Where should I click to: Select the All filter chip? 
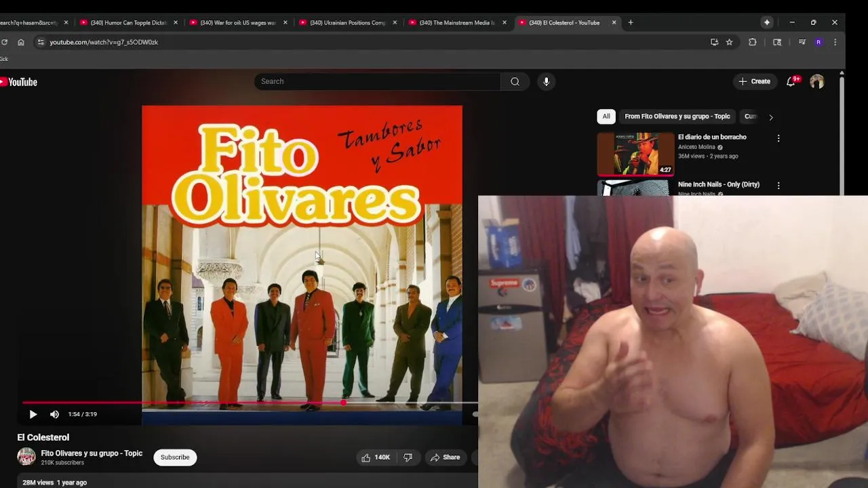click(x=606, y=117)
